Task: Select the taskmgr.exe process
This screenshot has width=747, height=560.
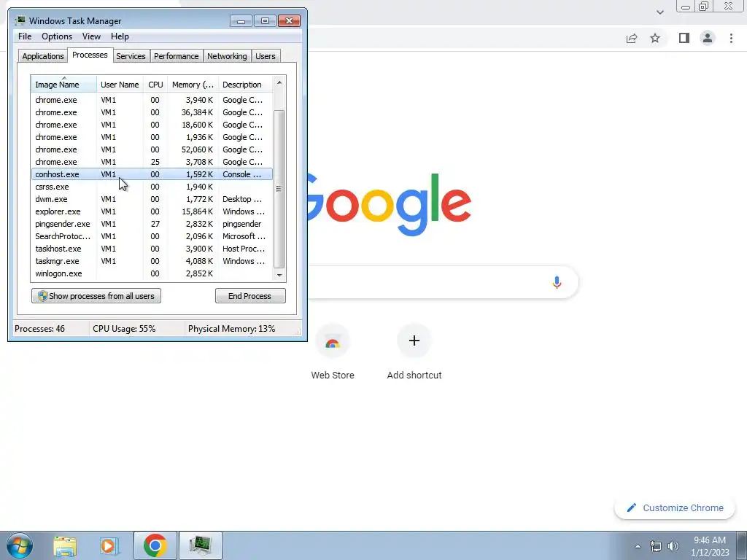Action: pyautogui.click(x=152, y=261)
